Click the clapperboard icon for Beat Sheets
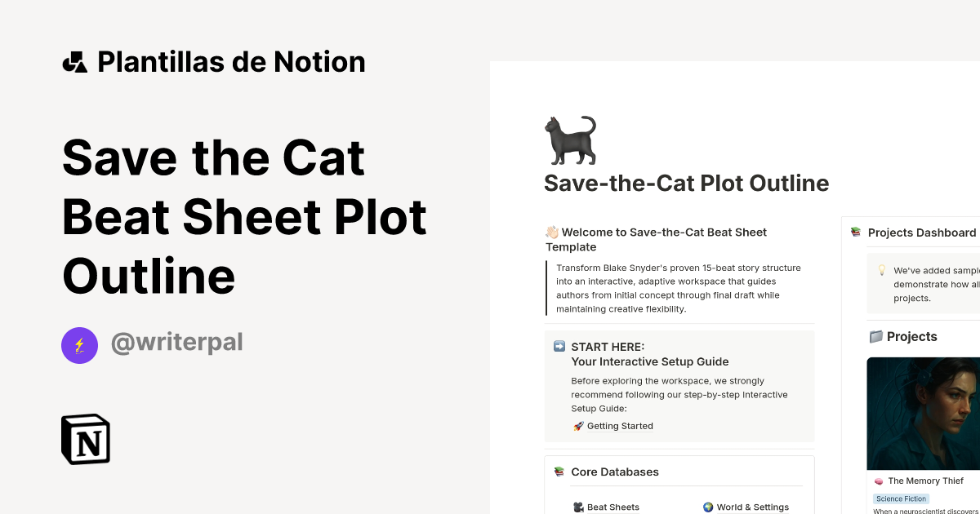 pyautogui.click(x=577, y=507)
